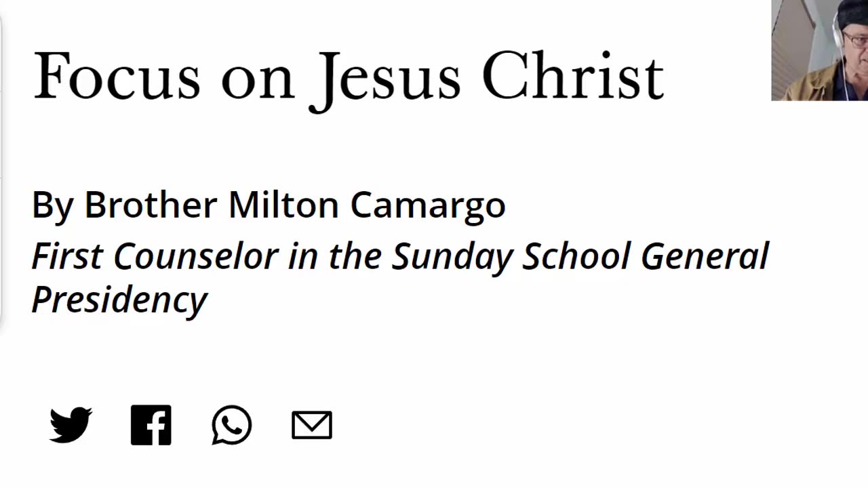Share the talk via the Twitter bird icon
The width and height of the screenshot is (868, 488).
coord(71,425)
